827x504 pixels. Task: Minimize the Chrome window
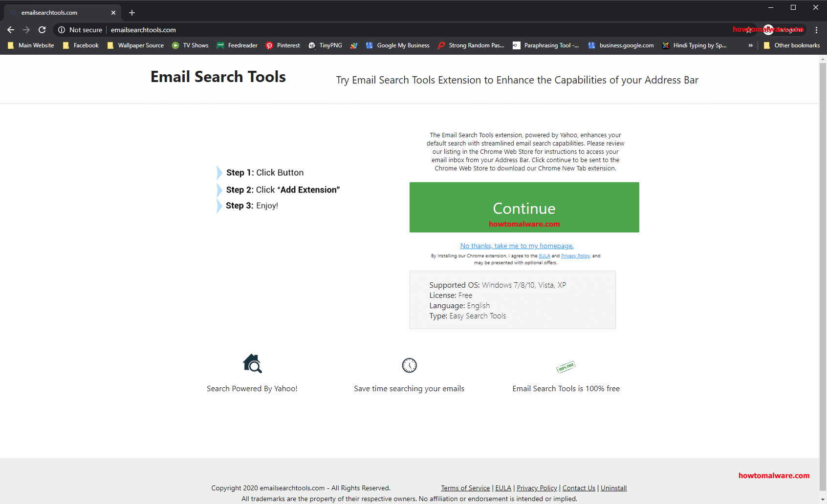(x=771, y=7)
